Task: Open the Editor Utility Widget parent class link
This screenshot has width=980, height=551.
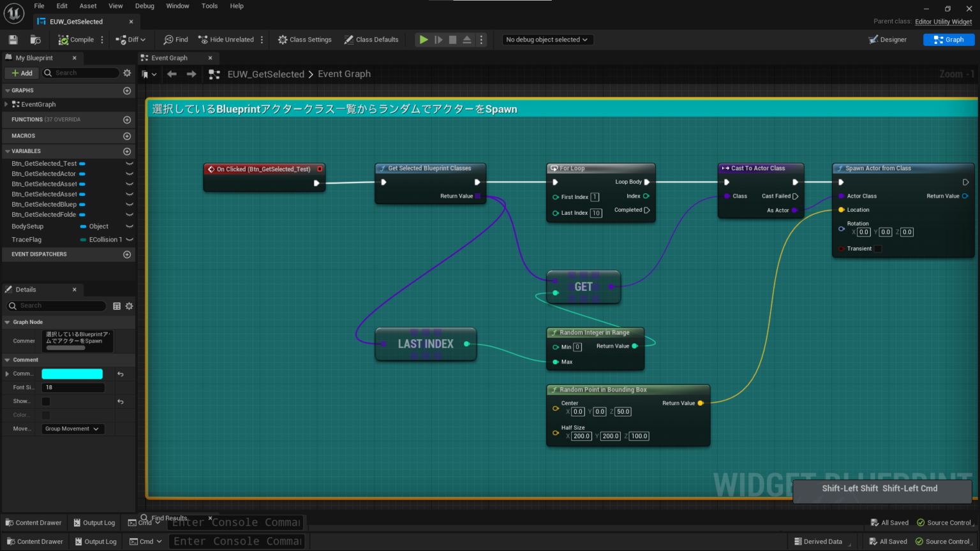Action: (944, 21)
